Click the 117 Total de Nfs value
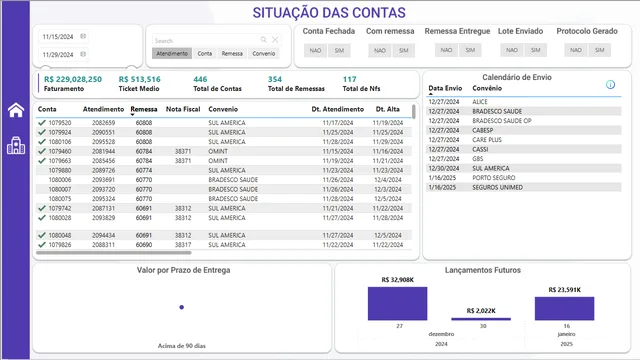The height and width of the screenshot is (360, 640). (x=349, y=79)
